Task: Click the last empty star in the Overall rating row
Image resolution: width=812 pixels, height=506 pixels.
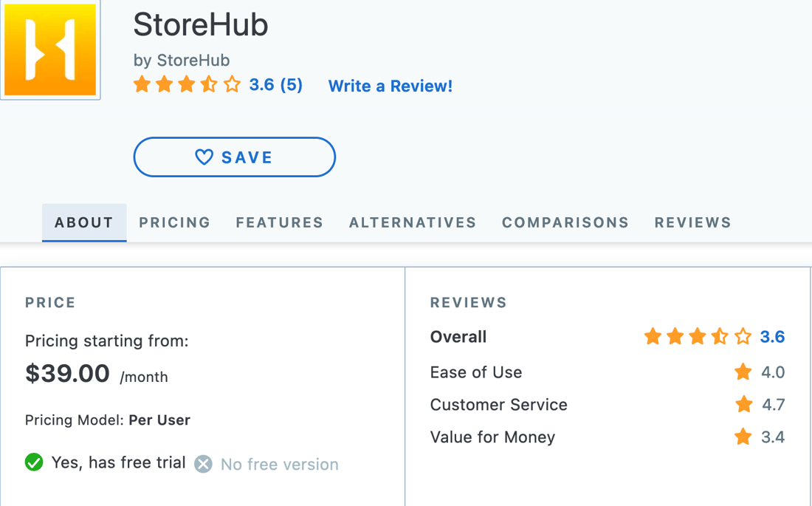Action: [x=742, y=337]
